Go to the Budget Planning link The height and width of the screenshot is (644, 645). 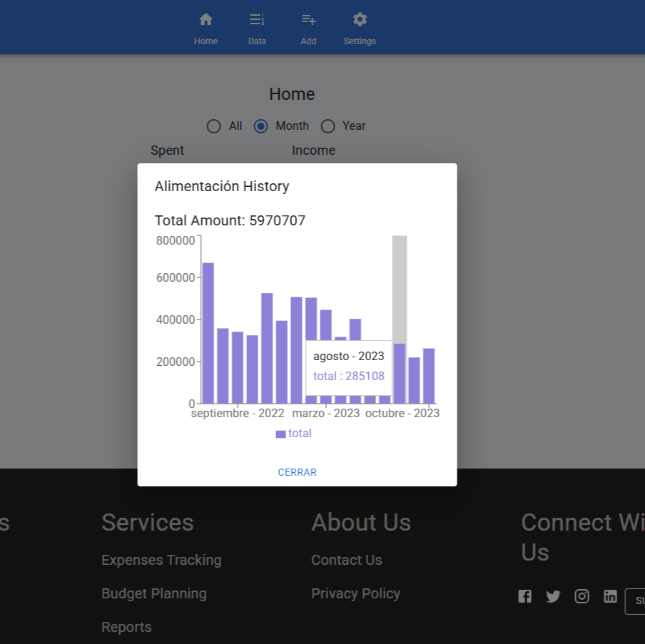click(x=154, y=593)
